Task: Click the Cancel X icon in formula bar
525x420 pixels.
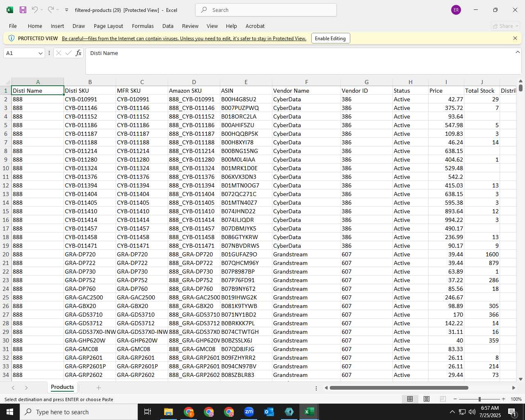Action: click(59, 53)
